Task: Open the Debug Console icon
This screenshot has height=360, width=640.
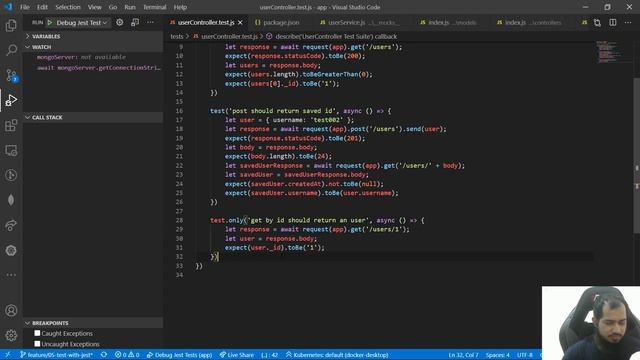Action: click(x=135, y=22)
